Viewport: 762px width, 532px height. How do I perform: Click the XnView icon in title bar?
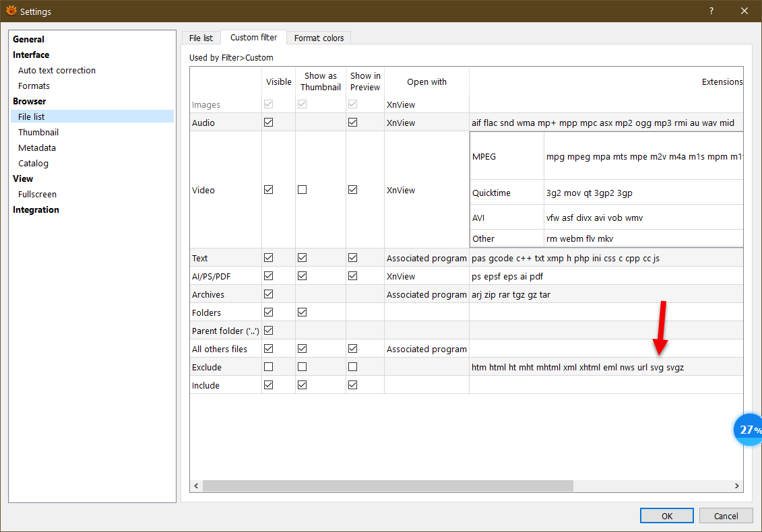coord(11,11)
